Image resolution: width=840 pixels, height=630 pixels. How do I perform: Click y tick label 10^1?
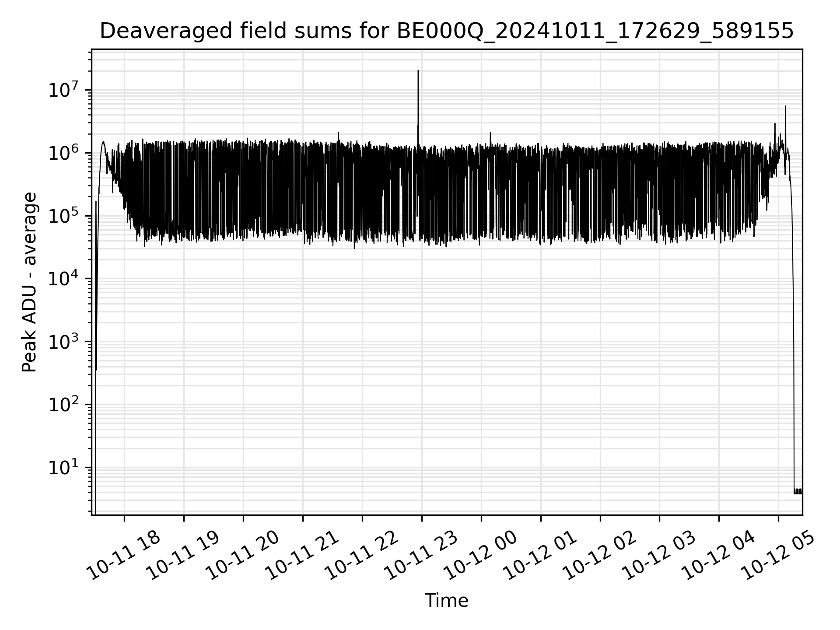tap(64, 467)
